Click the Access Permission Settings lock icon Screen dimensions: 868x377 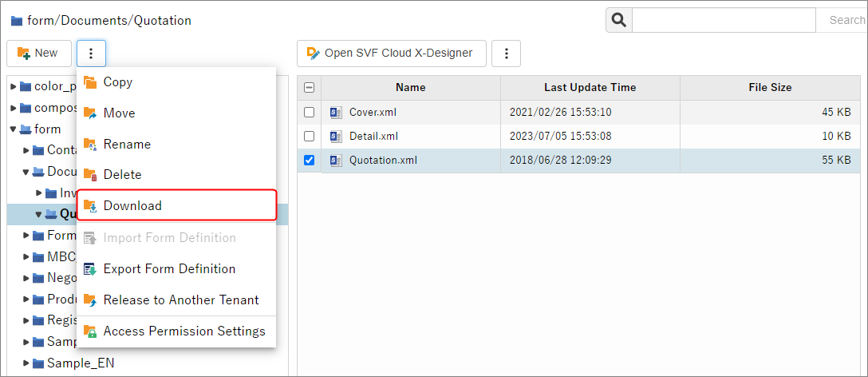[x=90, y=331]
